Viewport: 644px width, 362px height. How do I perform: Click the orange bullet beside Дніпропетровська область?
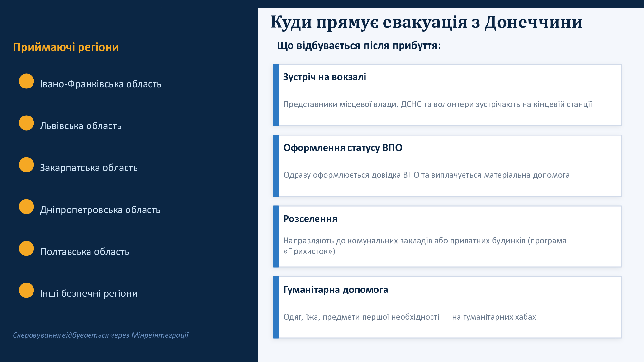click(x=26, y=207)
